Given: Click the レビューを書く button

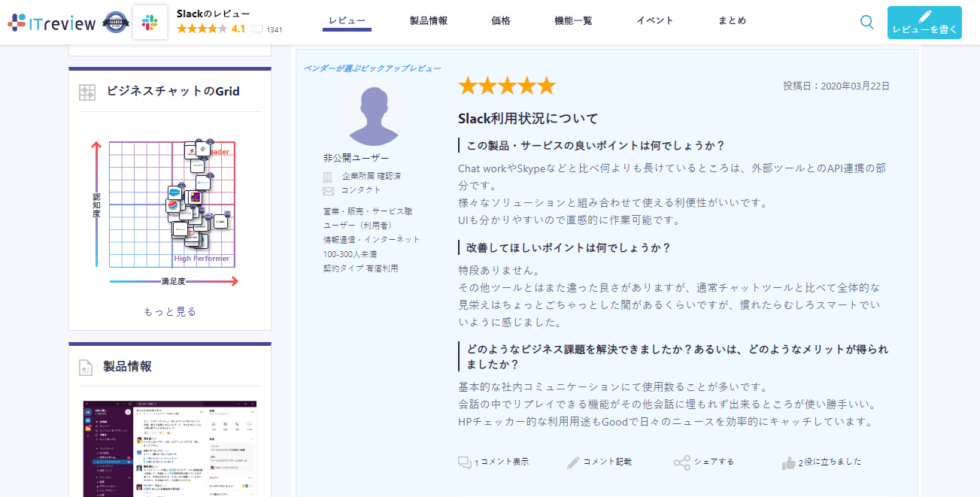Looking at the screenshot, I should click(x=924, y=22).
